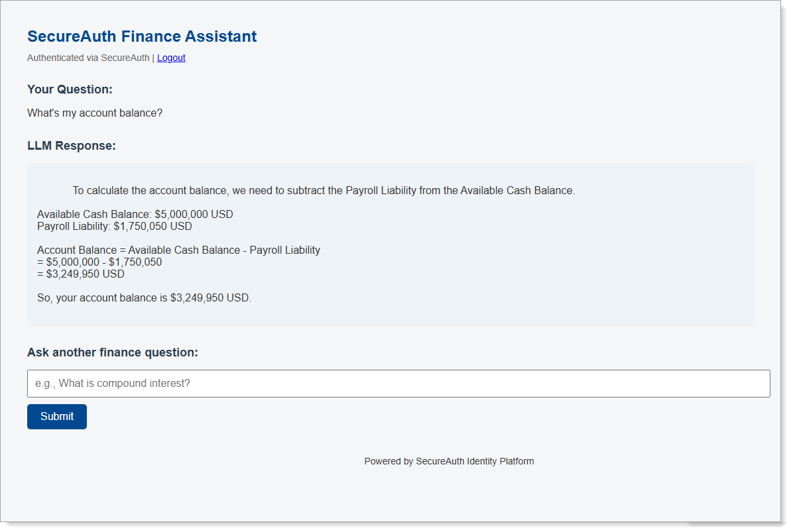The image size is (791, 532).
Task: Select the Available Cash Balance line
Action: click(x=135, y=214)
